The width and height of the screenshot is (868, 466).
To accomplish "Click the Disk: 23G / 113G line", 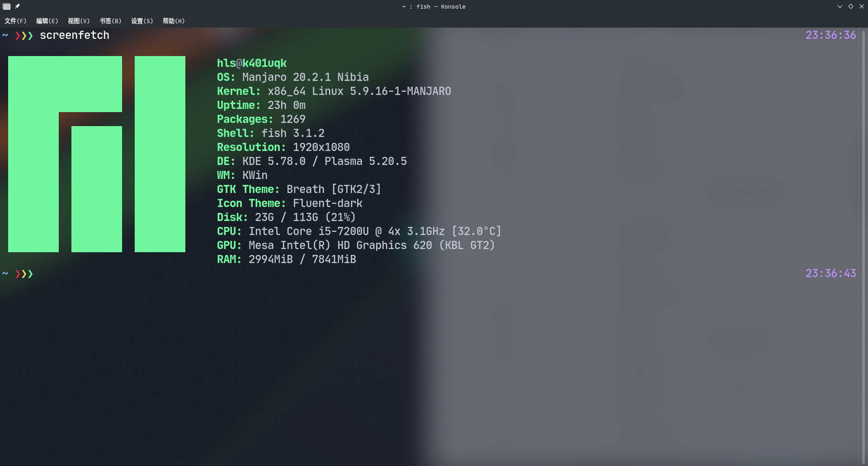I will point(287,217).
